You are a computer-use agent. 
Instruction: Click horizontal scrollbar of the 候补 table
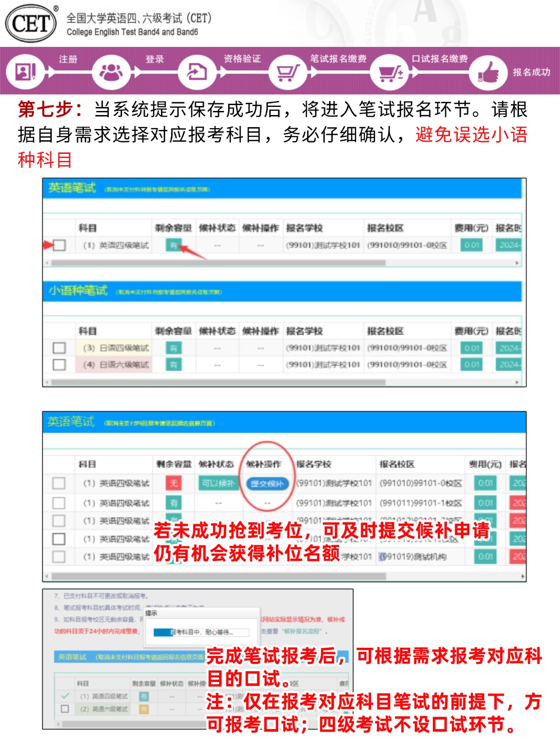(219, 576)
